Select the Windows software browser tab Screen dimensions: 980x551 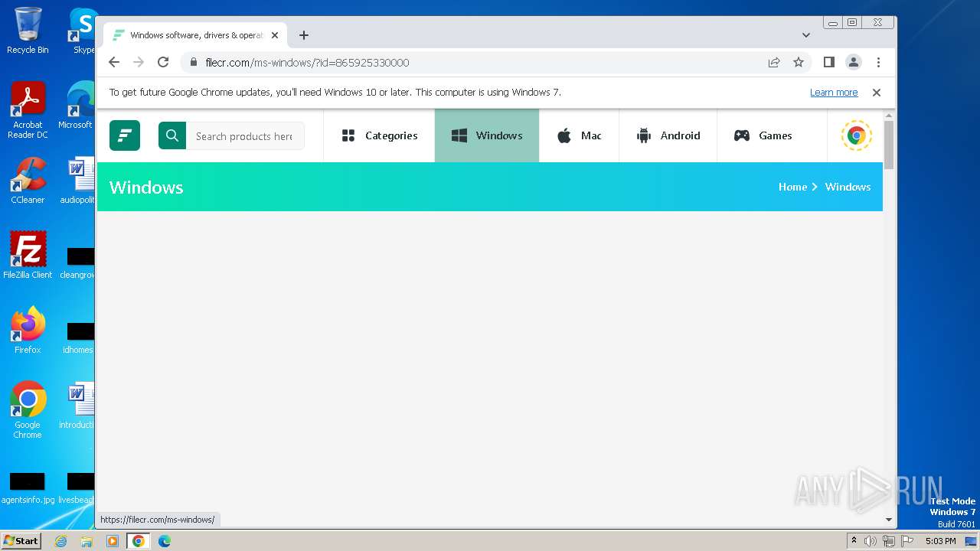click(x=196, y=35)
